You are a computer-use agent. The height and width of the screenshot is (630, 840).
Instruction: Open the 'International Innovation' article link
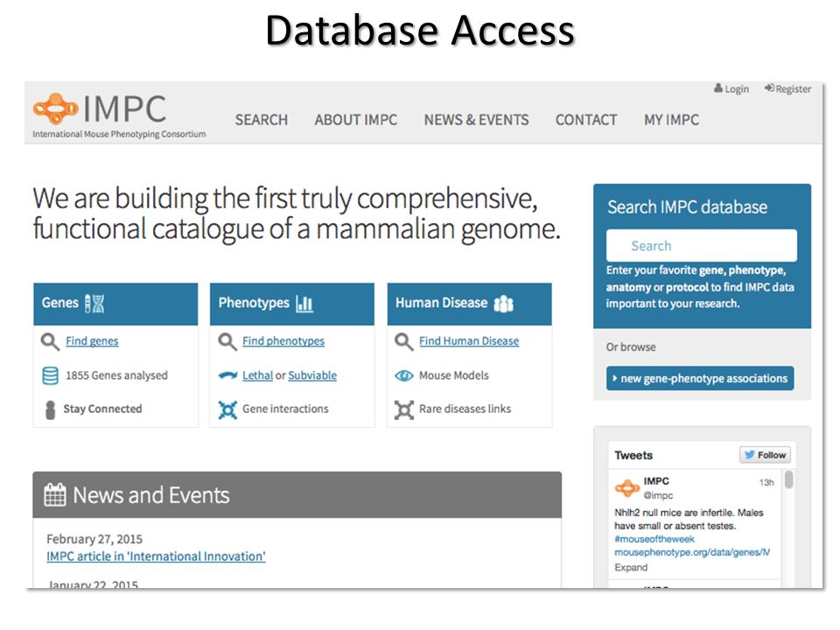tap(156, 556)
